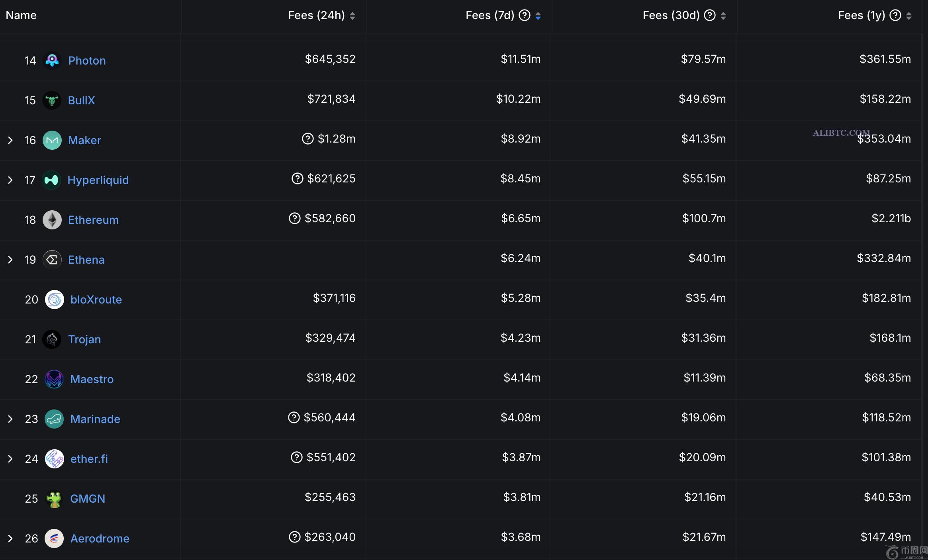Click the Maker logo icon
This screenshot has width=928, height=560.
point(52,140)
